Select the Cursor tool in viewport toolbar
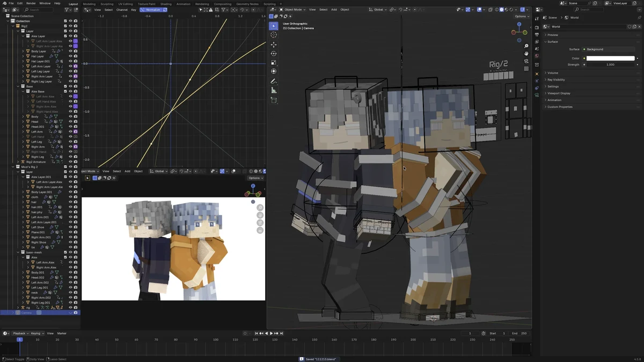This screenshot has width=644, height=362. (x=274, y=35)
